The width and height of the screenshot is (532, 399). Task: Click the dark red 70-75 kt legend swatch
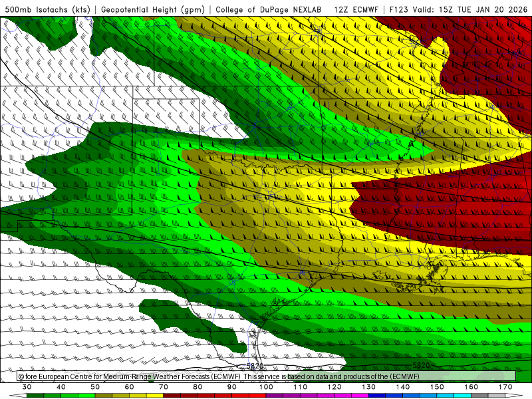(172, 396)
